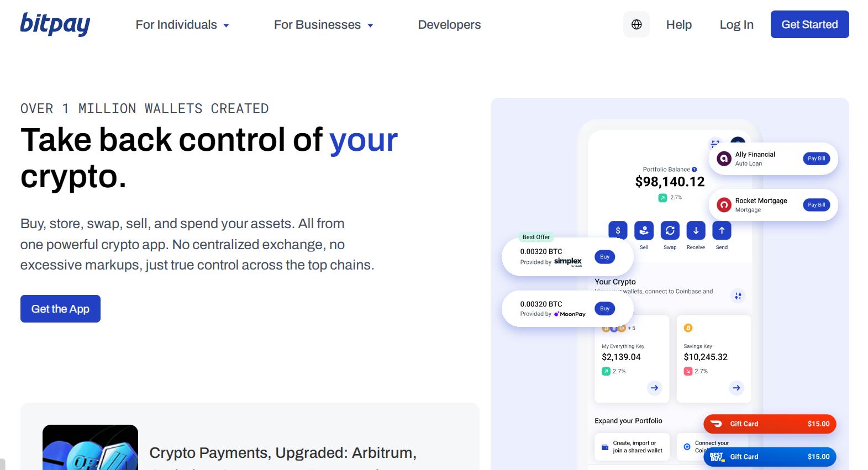The image size is (868, 470).
Task: Click the Crypto Payments article thumbnail
Action: [x=90, y=447]
